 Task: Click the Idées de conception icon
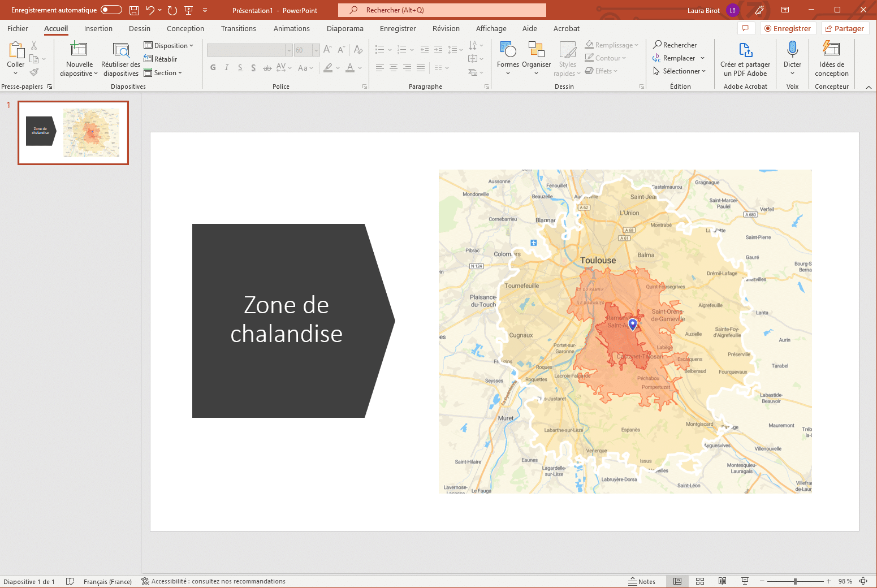pyautogui.click(x=831, y=50)
